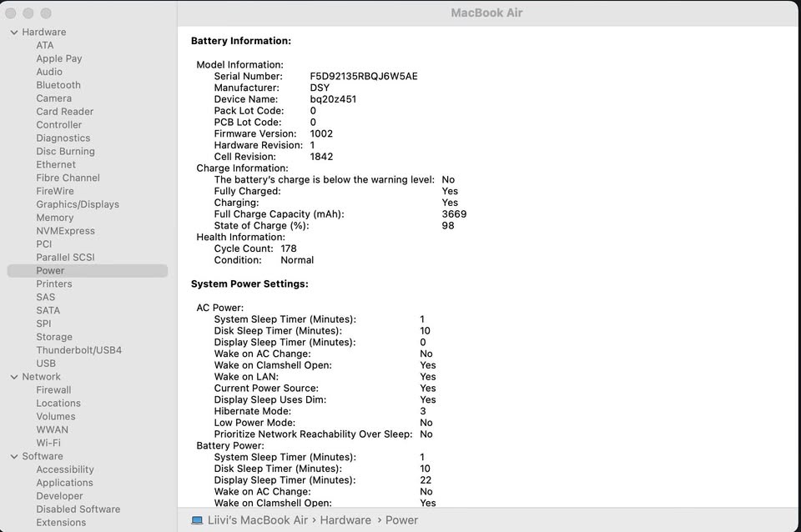Select Disc Burning item
This screenshot has height=532, width=801.
click(65, 152)
